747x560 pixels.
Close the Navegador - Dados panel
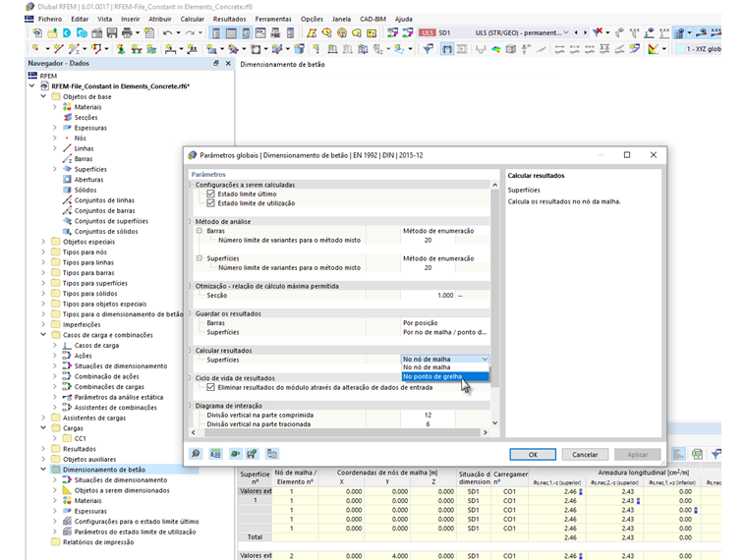tap(228, 63)
